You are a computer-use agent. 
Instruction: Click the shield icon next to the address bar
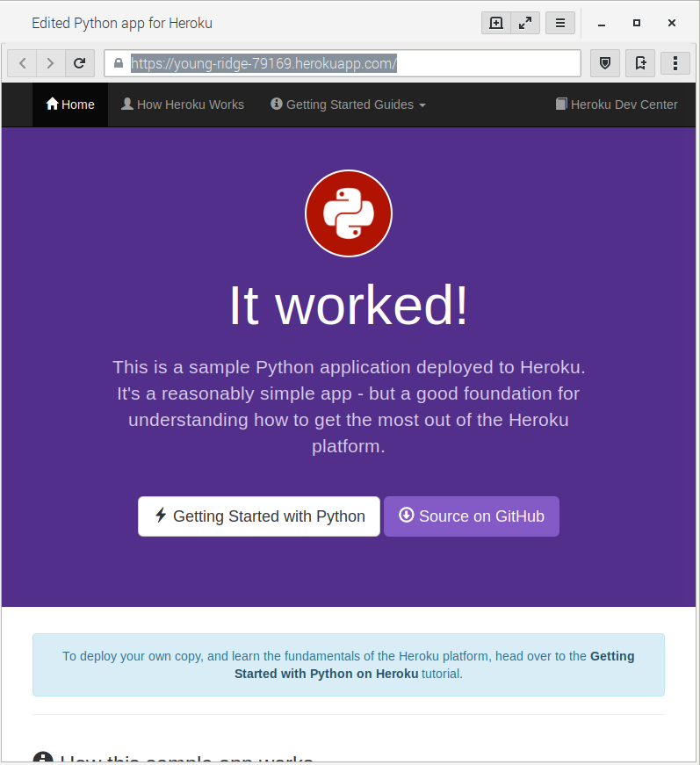tap(604, 63)
